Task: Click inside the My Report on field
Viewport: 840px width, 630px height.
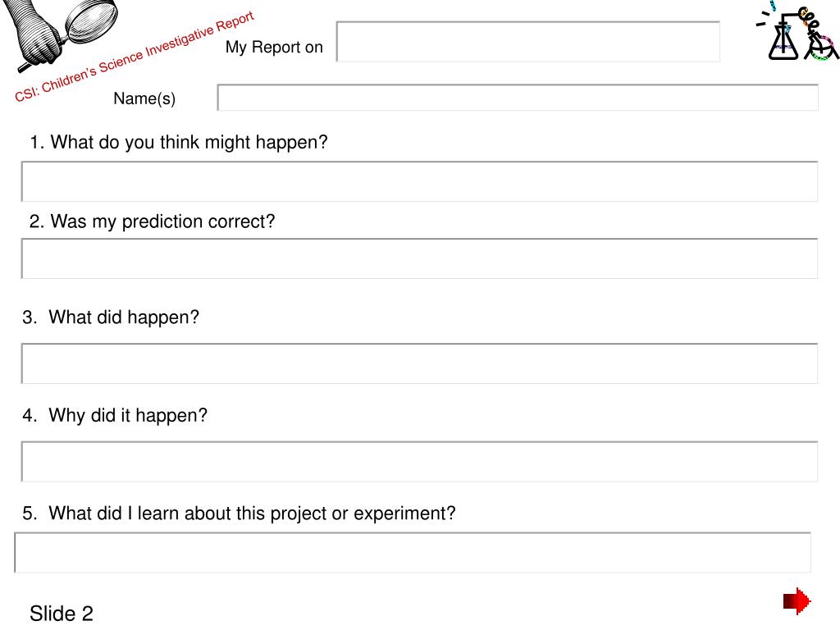Action: click(527, 41)
